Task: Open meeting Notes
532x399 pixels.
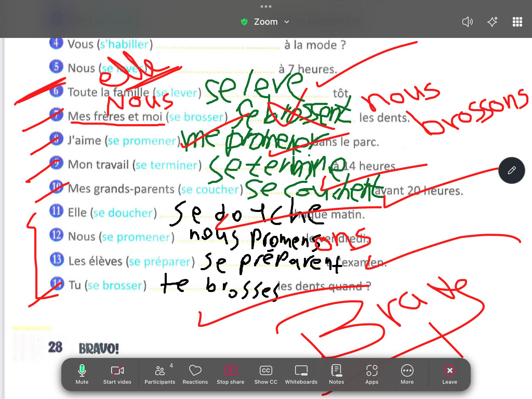Action: tap(336, 374)
